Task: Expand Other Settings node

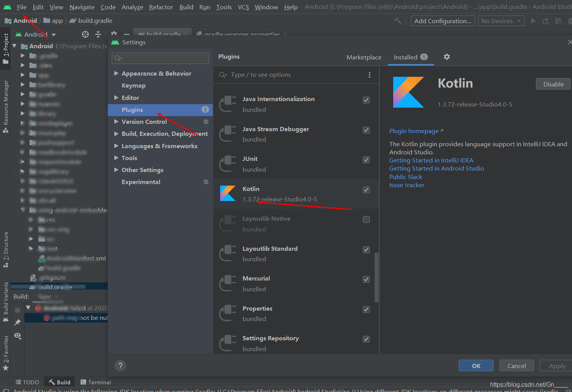Action: coord(116,170)
